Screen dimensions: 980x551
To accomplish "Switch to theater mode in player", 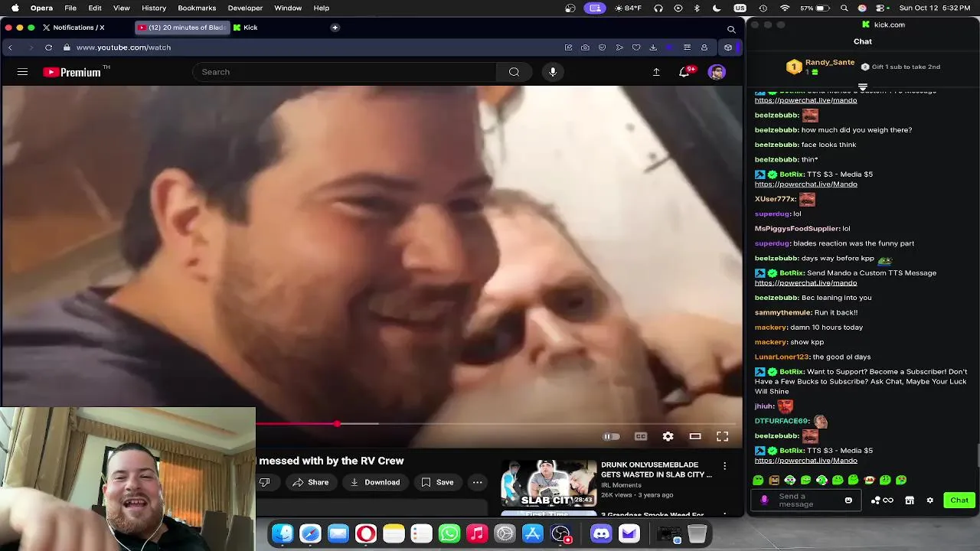I will (x=695, y=436).
